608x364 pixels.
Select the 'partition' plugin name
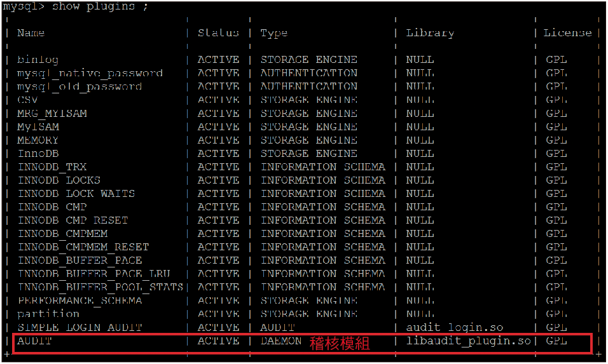point(48,314)
